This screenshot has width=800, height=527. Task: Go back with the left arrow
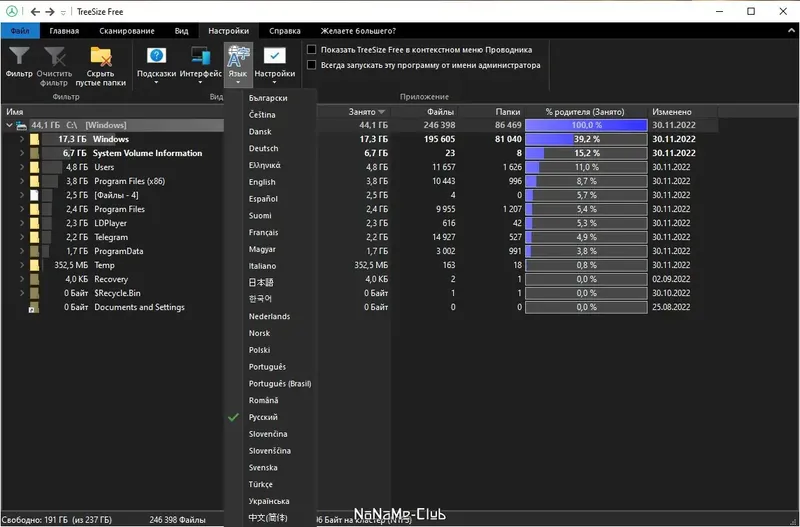(x=35, y=11)
